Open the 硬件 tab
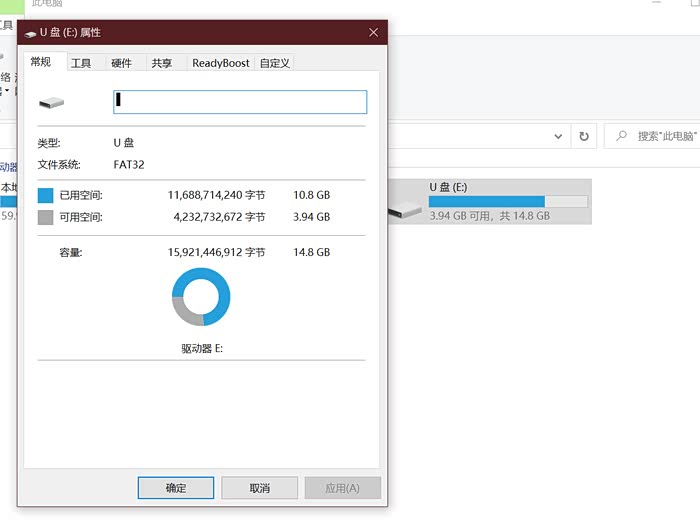 (121, 63)
